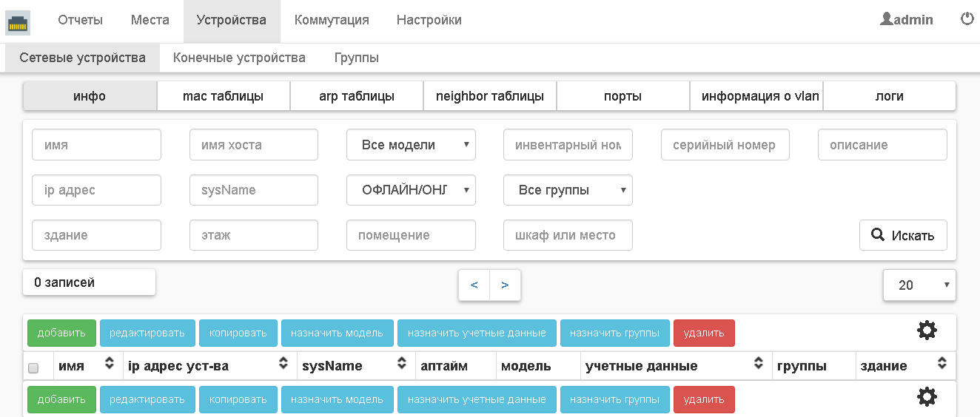This screenshot has width=980, height=417.
Task: Expand the Все модели dropdown
Action: (x=411, y=145)
